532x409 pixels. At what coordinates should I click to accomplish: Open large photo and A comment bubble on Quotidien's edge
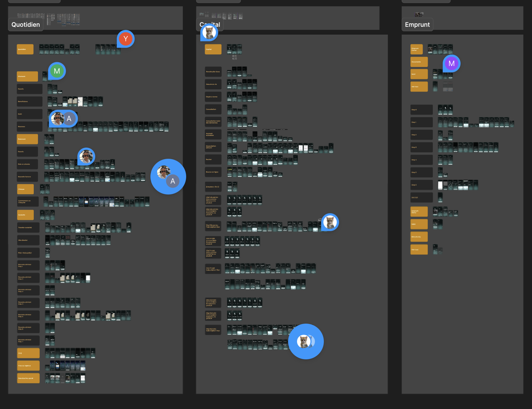168,177
